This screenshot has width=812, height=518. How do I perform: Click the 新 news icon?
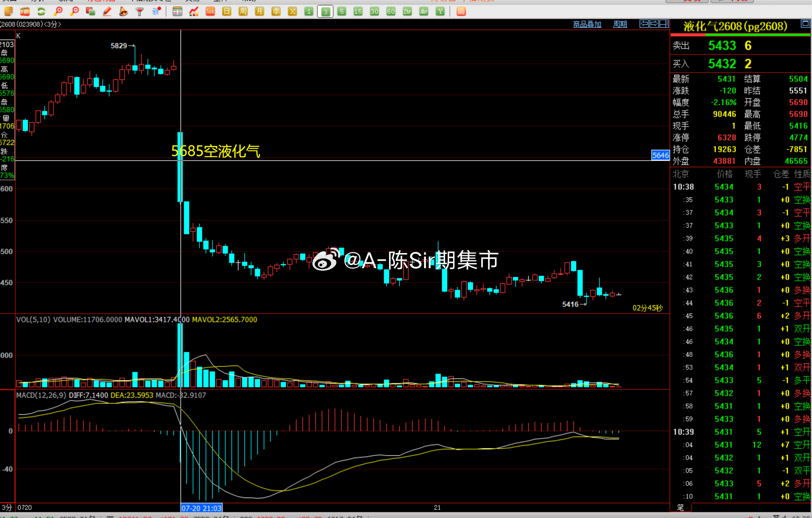[156, 11]
